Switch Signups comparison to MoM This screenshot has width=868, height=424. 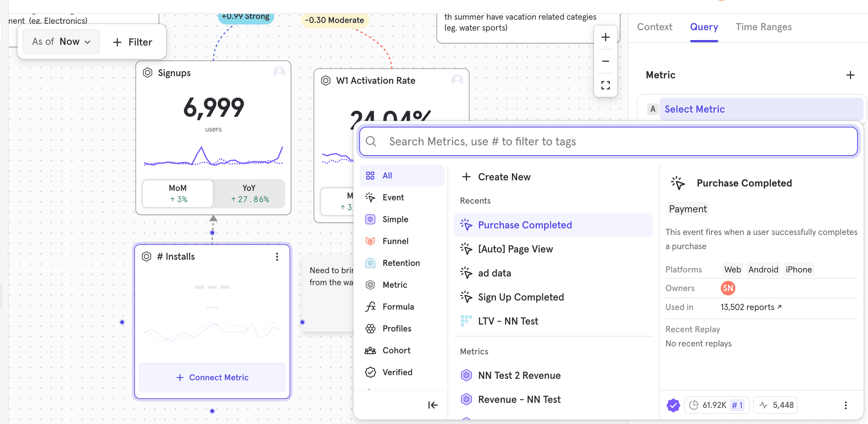point(178,193)
